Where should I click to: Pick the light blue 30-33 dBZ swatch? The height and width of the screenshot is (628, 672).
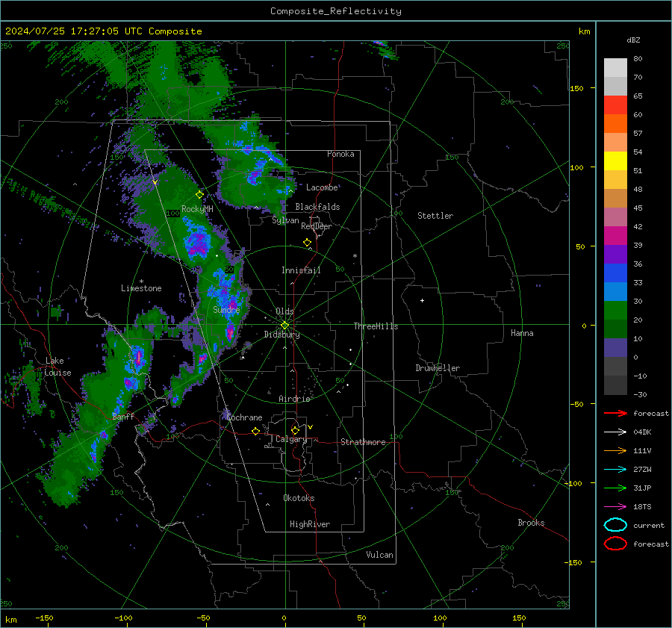pos(615,292)
